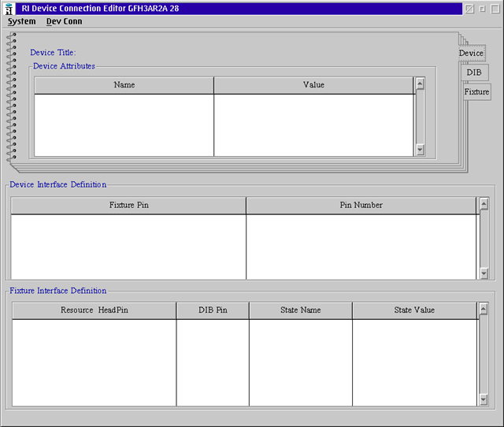Click the Pin Number column header
The height and width of the screenshot is (427, 504).
coord(361,206)
